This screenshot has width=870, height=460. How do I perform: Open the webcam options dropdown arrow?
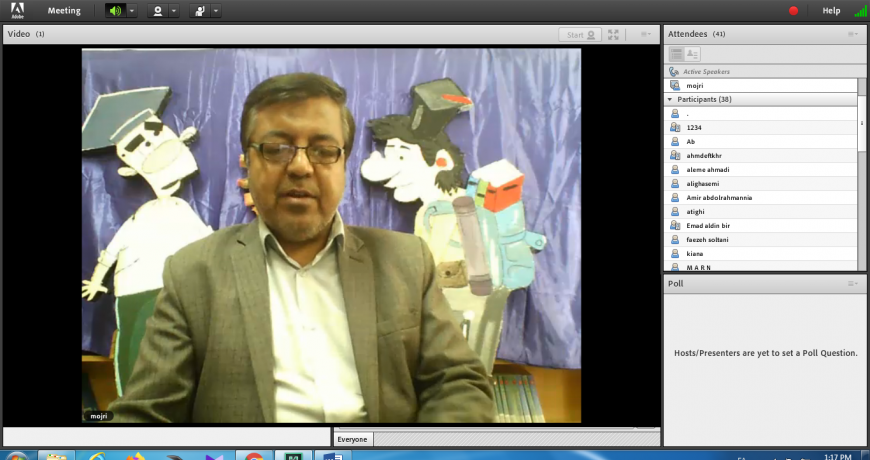173,11
